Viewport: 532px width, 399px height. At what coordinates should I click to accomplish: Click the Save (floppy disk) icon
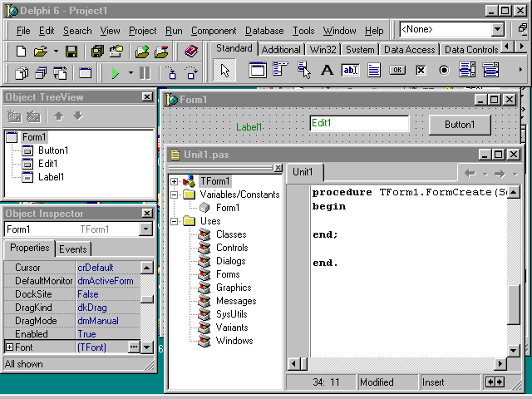click(x=71, y=52)
